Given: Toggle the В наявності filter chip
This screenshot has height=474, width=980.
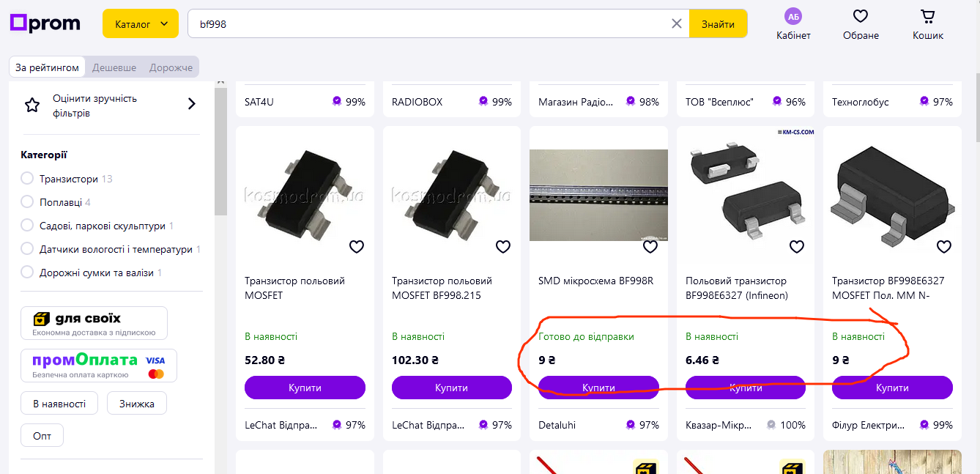Looking at the screenshot, I should tap(59, 403).
